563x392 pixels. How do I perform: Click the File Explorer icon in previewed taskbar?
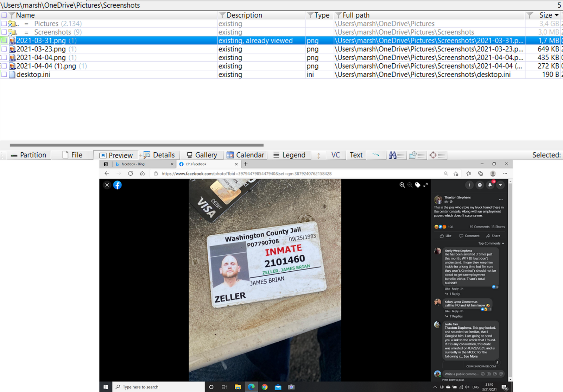[x=238, y=387]
